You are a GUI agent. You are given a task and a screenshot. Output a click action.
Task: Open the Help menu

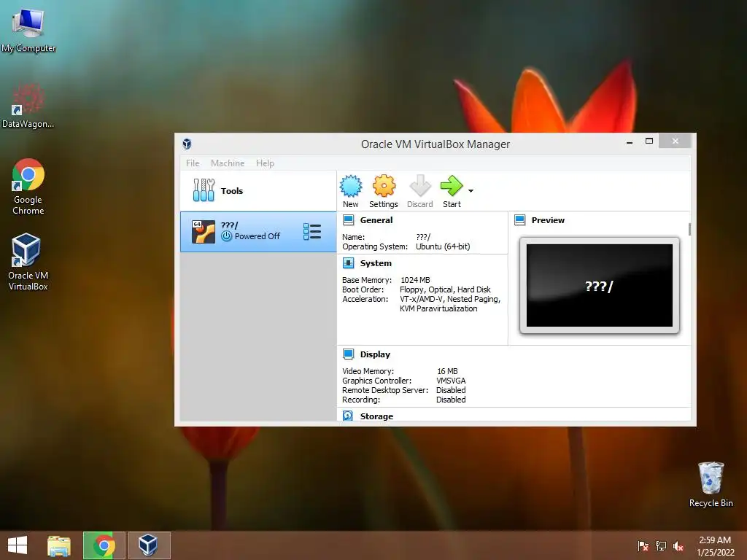265,163
